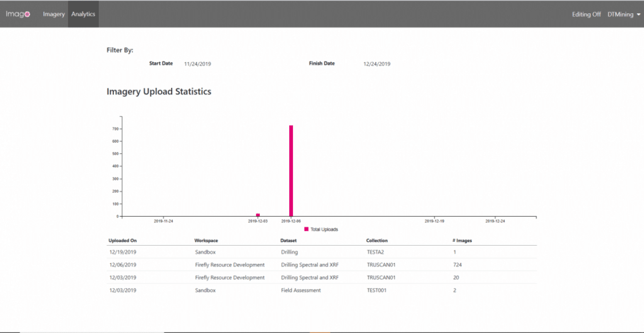This screenshot has height=333, width=644.
Task: Click the Field Assessment dataset cell
Action: [301, 290]
